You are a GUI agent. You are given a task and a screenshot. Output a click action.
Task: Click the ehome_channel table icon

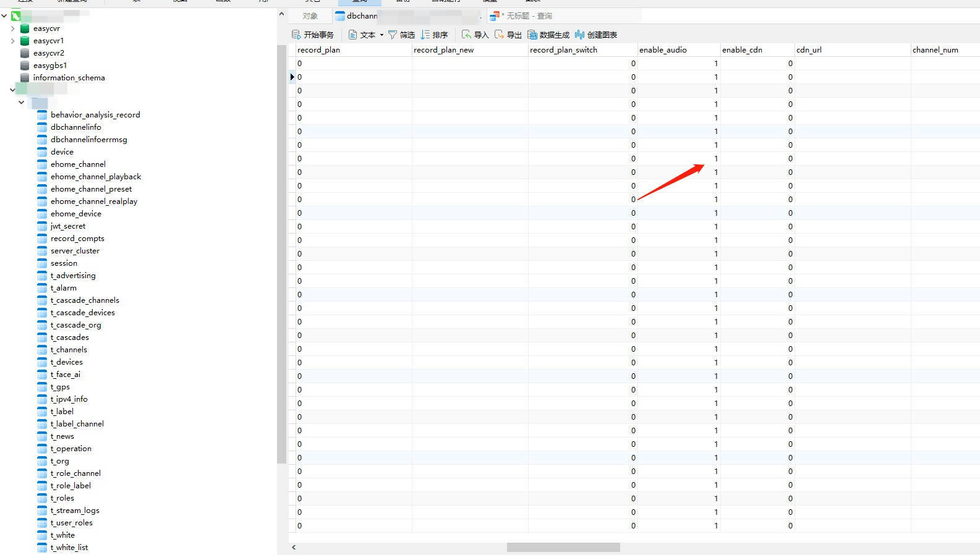[42, 164]
